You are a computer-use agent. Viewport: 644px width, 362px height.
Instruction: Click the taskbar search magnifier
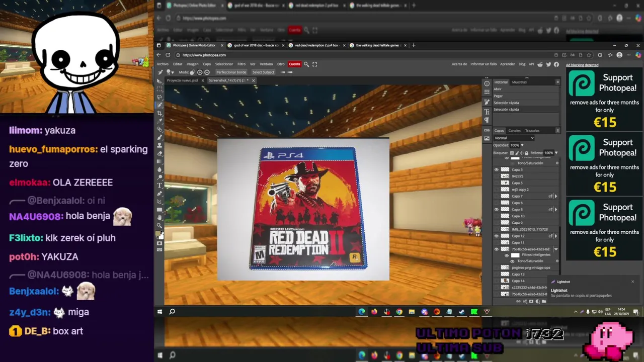[x=172, y=312]
